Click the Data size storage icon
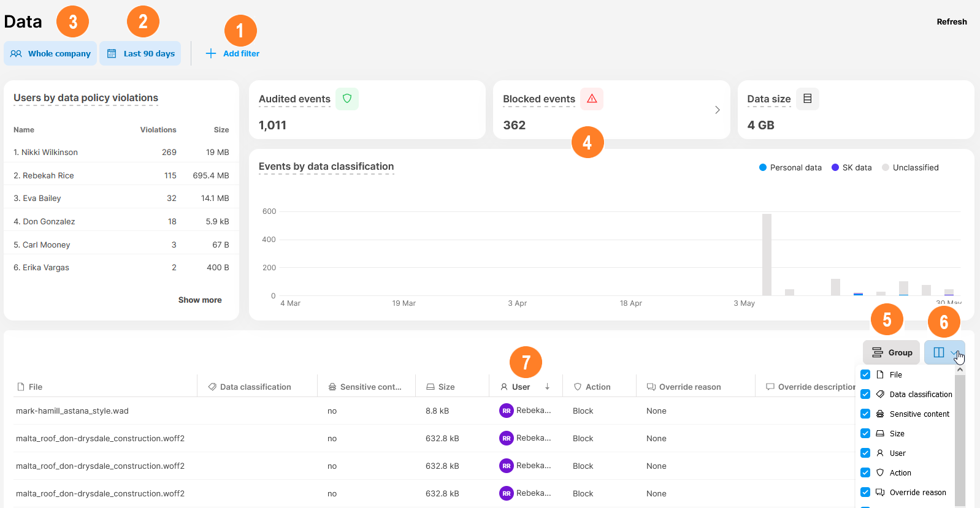Viewport: 980px width, 508px height. point(807,99)
